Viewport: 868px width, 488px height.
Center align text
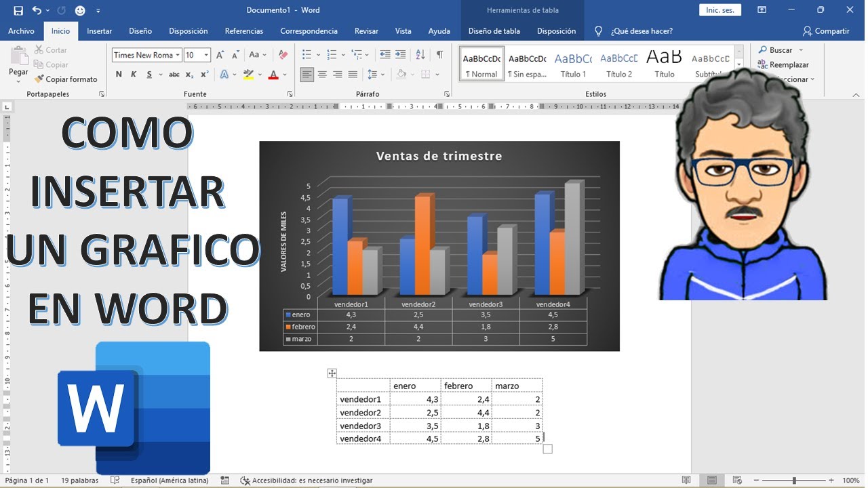click(322, 75)
